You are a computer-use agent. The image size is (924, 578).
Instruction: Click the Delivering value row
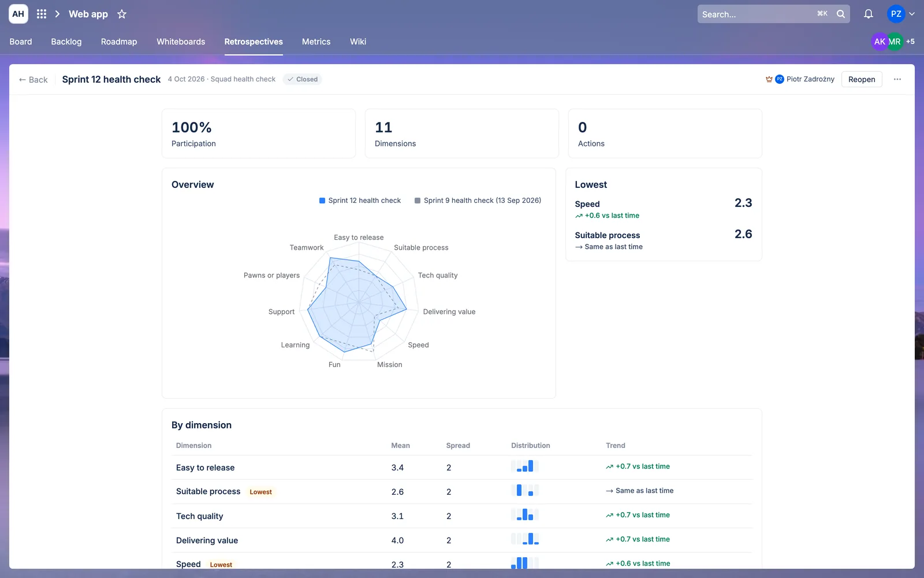tap(463, 540)
